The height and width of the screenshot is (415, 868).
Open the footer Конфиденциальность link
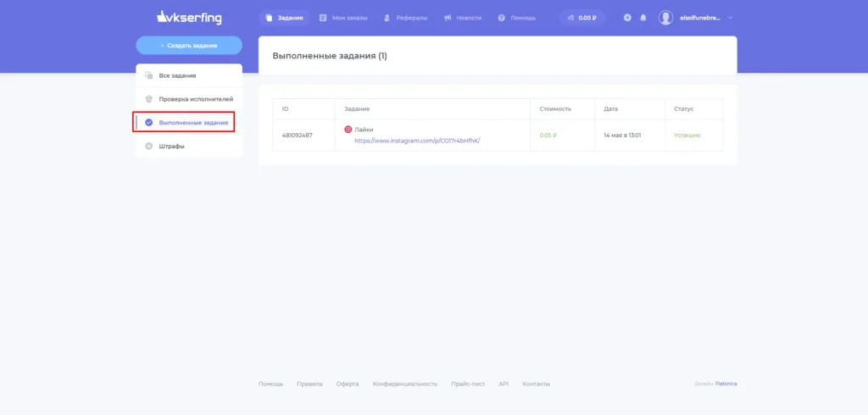[404, 384]
